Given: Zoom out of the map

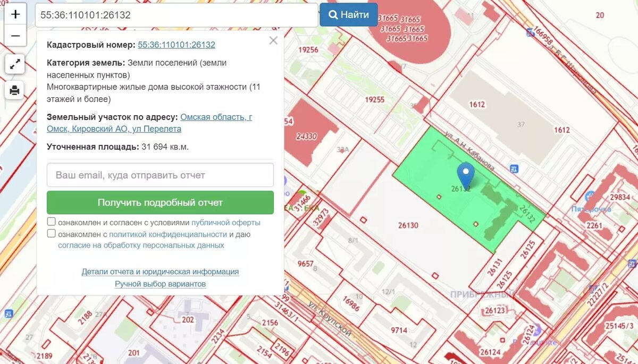Looking at the screenshot, I should [15, 36].
